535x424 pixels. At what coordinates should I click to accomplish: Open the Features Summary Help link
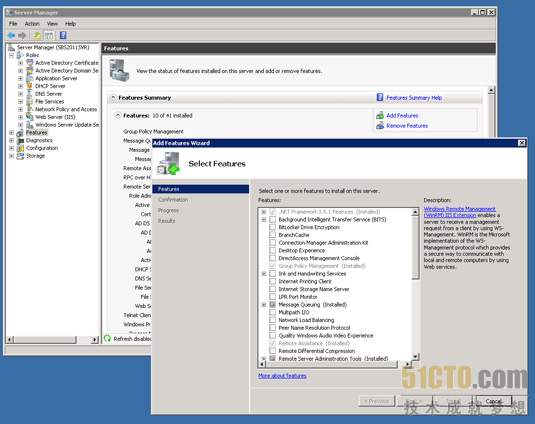[414, 98]
